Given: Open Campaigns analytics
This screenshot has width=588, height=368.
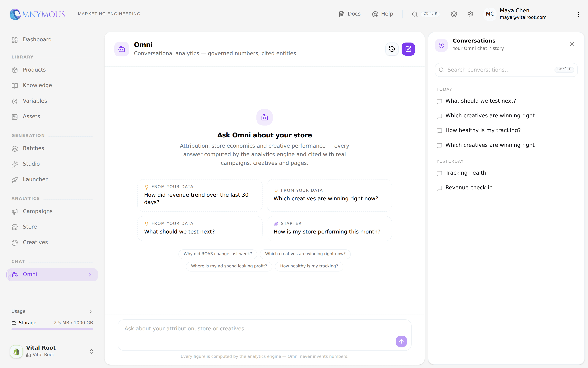Looking at the screenshot, I should coord(52,212).
